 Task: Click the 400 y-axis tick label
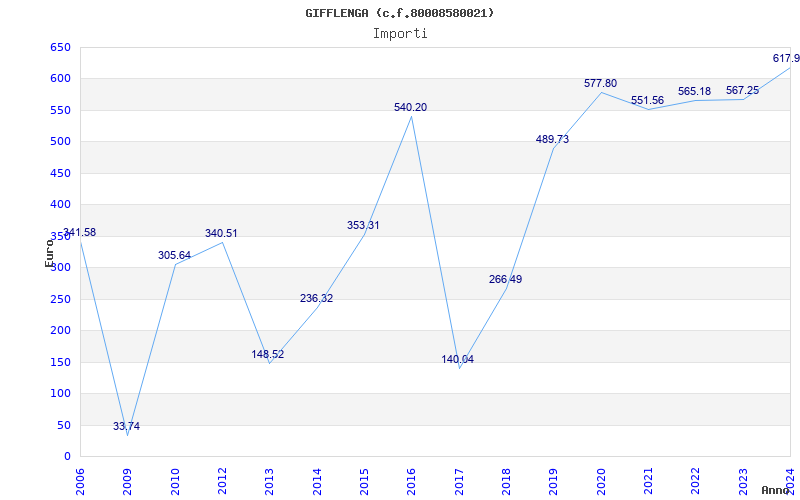click(60, 205)
